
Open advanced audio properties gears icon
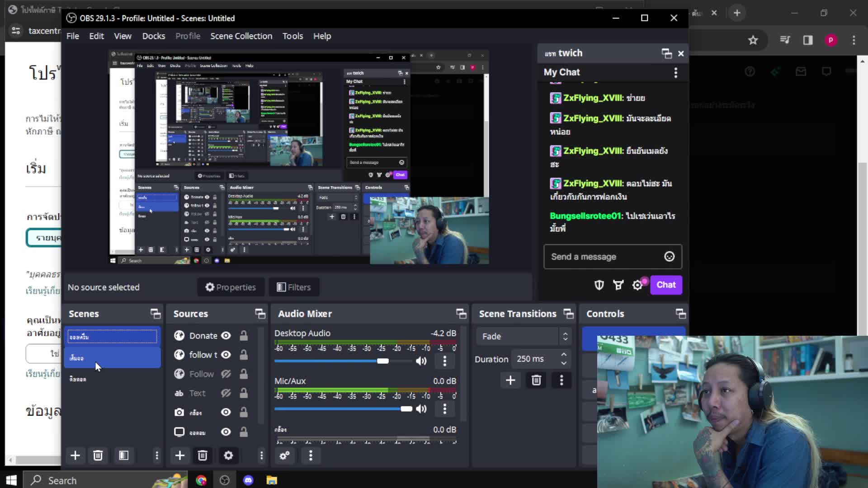[x=284, y=455]
